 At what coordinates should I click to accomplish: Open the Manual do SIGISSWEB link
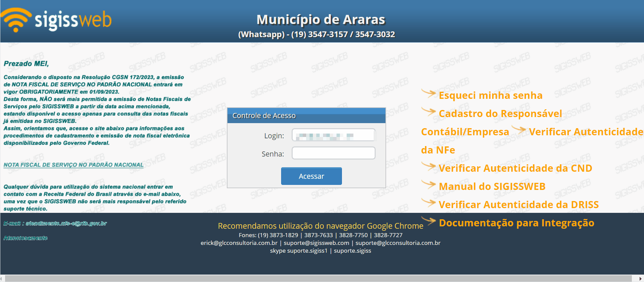click(492, 187)
